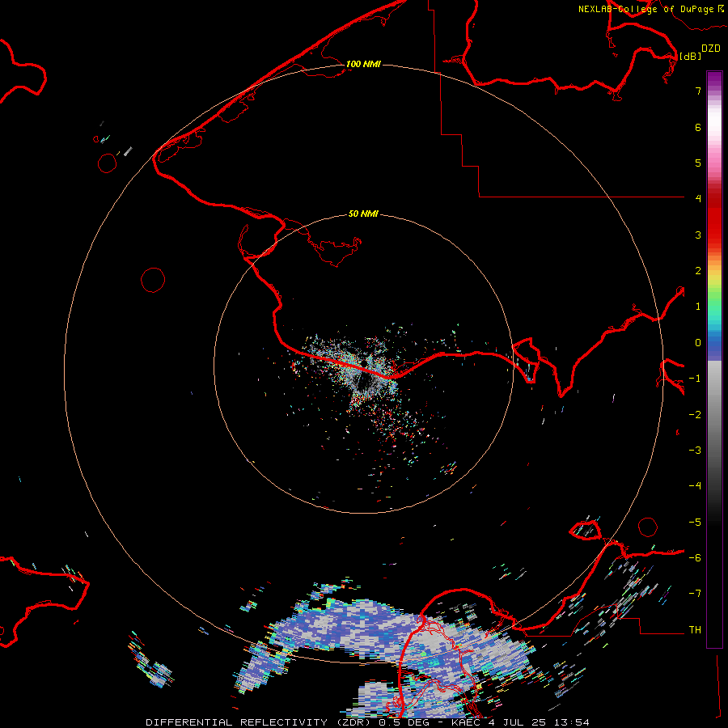Click the -4 dB tick on color scale
The image size is (728, 728).
[x=695, y=486]
